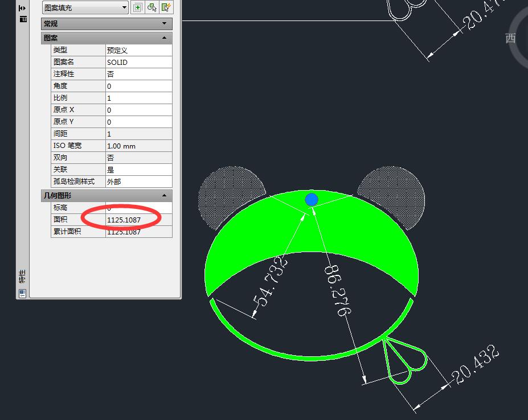Click the icon below the 特性 title
The width and height of the screenshot is (528, 420).
22,293
